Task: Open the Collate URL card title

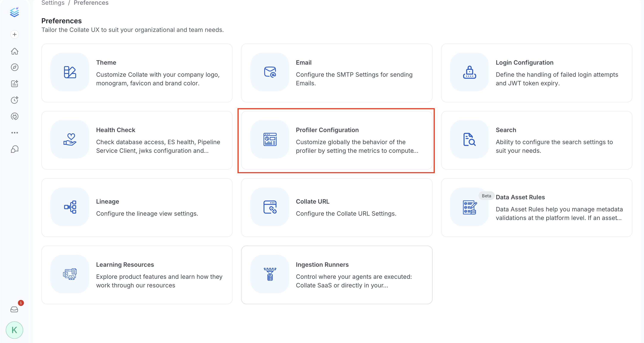Action: 313,201
